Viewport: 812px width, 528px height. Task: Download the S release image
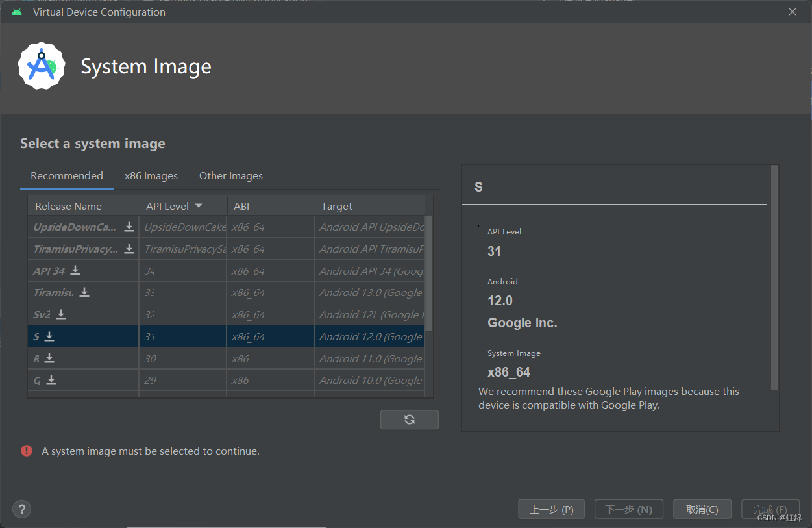click(x=49, y=336)
